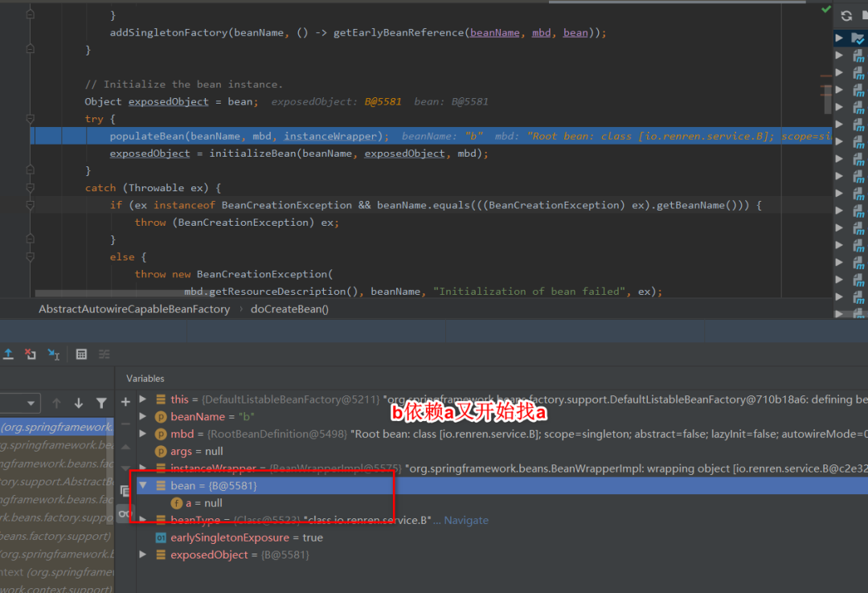Toggle the fold marker beside the if instanceof line
The height and width of the screenshot is (593, 868).
[31, 206]
